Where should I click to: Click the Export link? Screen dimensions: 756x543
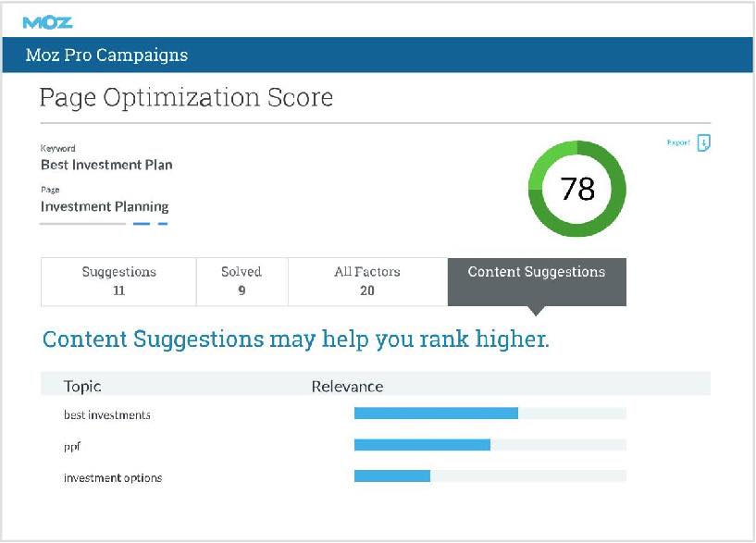tap(678, 143)
